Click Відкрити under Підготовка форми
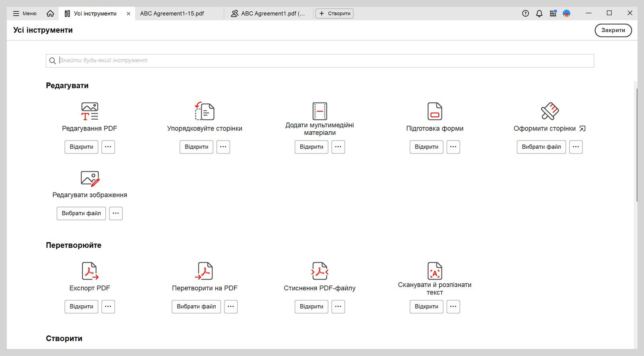 (x=427, y=147)
